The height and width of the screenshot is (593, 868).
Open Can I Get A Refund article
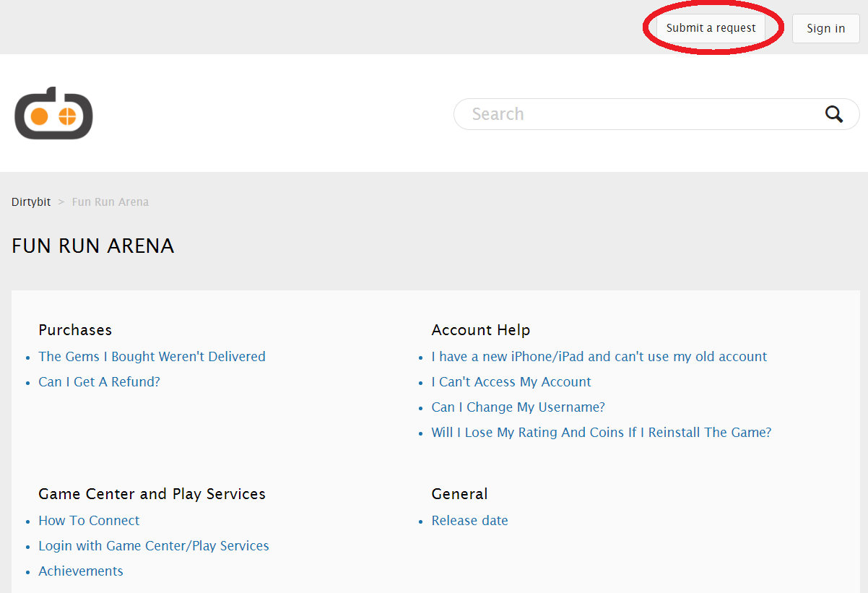click(x=99, y=382)
